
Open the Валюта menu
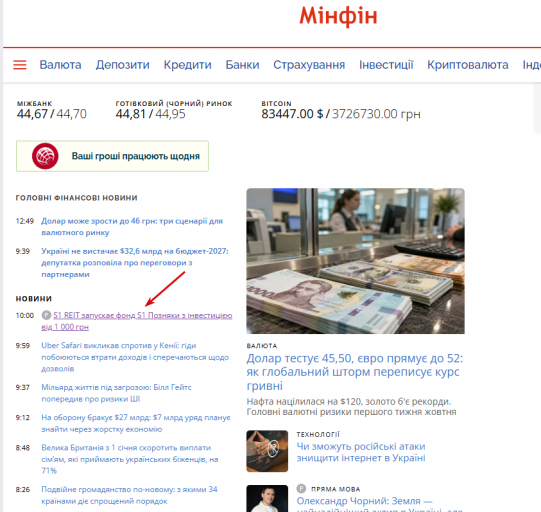point(60,65)
